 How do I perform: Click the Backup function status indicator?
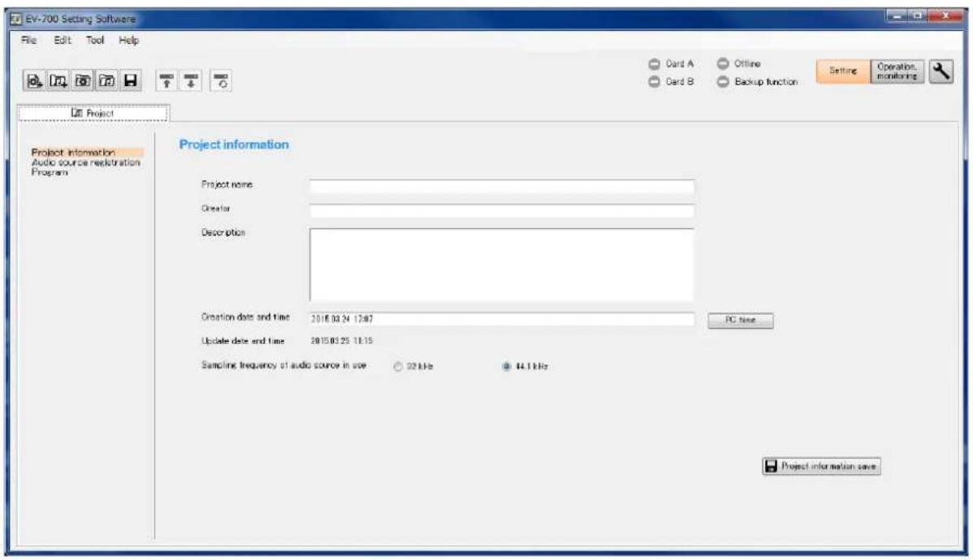pyautogui.click(x=723, y=82)
